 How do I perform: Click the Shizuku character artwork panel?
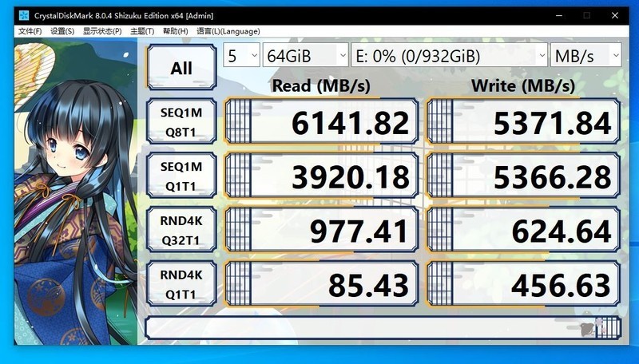(x=76, y=192)
